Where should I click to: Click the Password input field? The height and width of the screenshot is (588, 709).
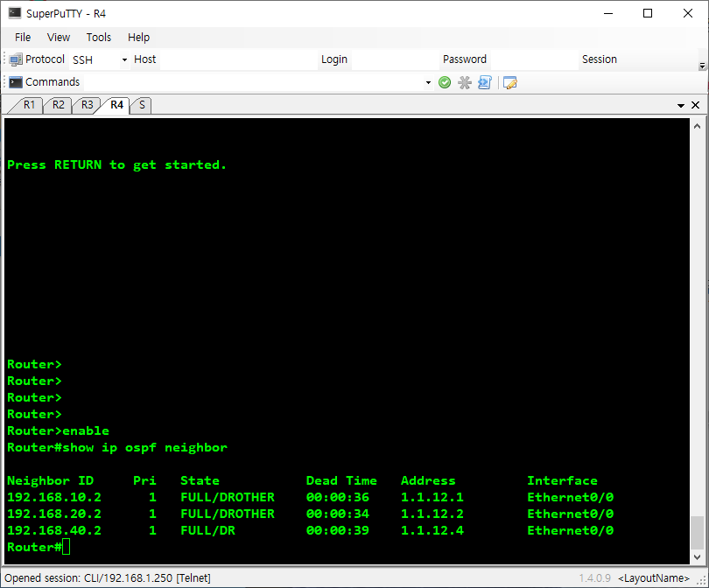pos(534,59)
